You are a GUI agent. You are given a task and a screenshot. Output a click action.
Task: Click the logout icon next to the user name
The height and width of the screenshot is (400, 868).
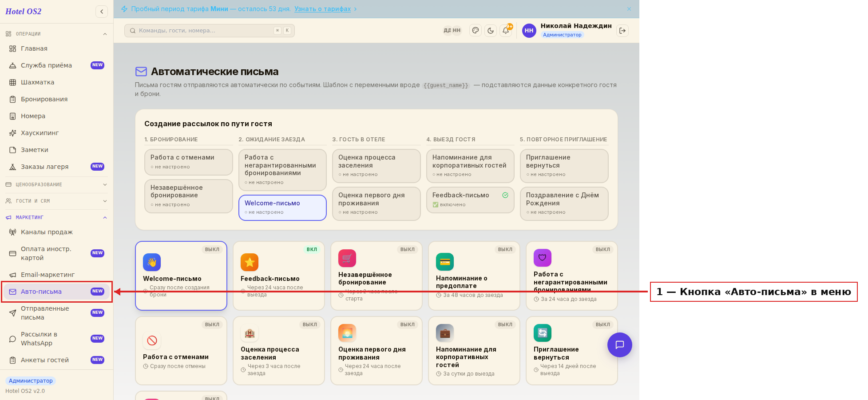click(x=622, y=31)
